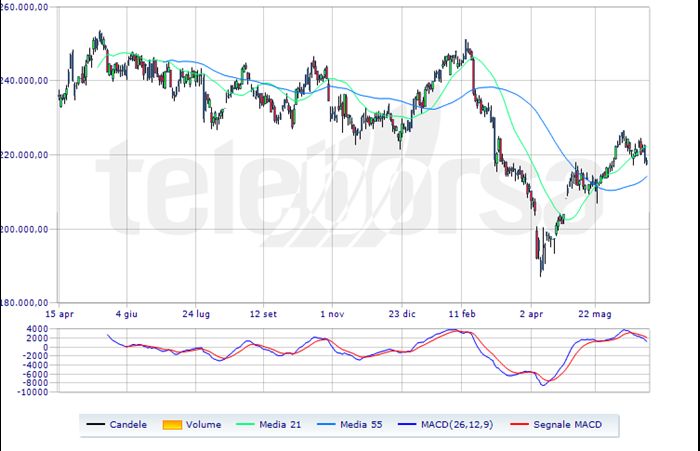
Task: Click the Candele legend label
Action: [128, 425]
